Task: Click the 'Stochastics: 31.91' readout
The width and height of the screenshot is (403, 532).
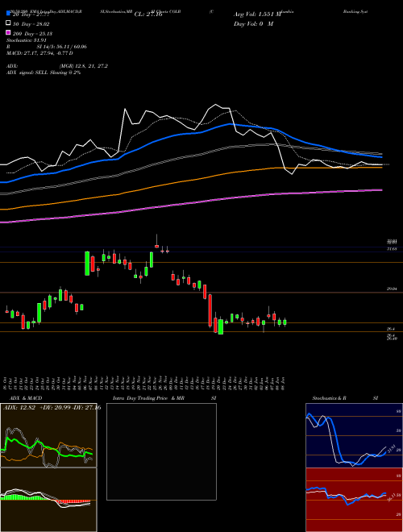Action: point(26,40)
